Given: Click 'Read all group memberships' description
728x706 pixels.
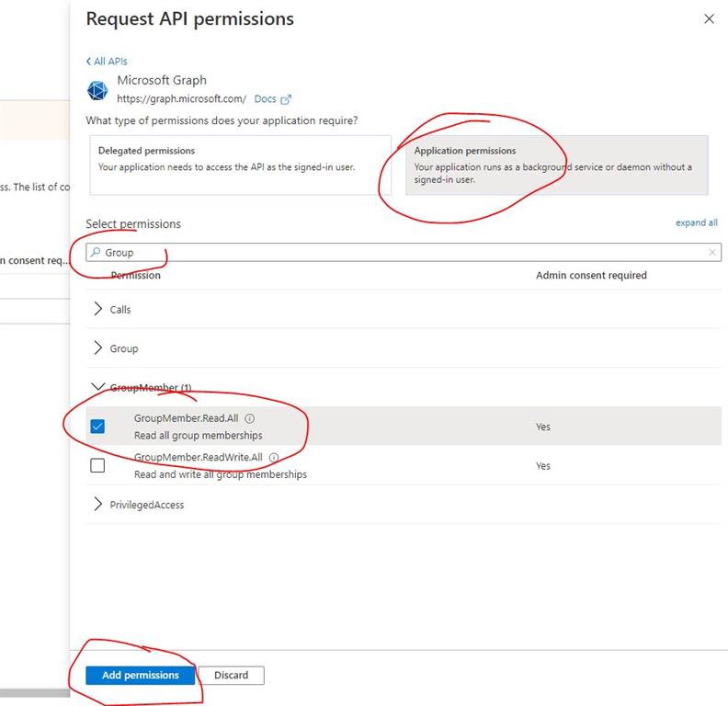Looking at the screenshot, I should pyautogui.click(x=199, y=435).
